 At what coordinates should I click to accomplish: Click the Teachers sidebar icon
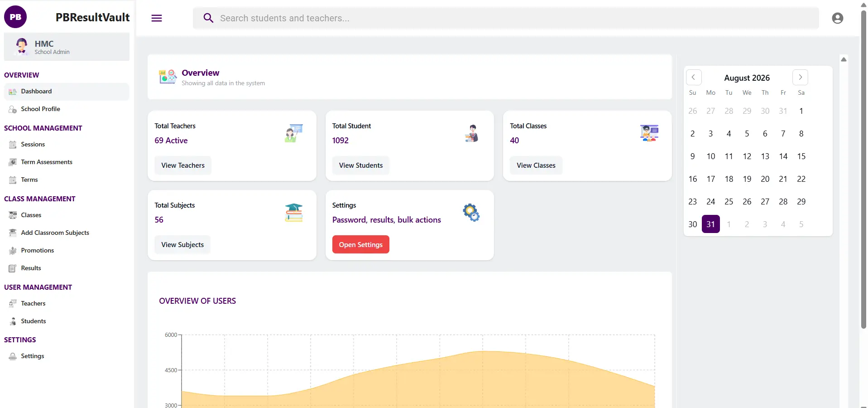coord(13,304)
